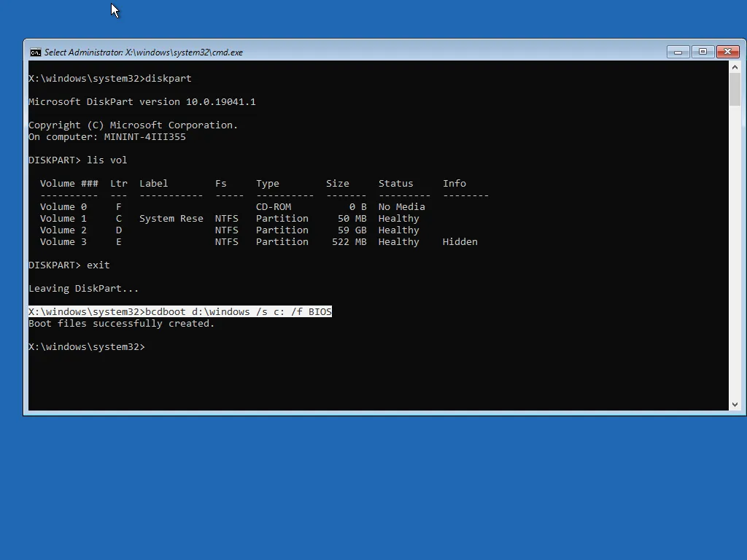Click the Leaving DiskPart text
The height and width of the screenshot is (560, 747).
pos(83,288)
